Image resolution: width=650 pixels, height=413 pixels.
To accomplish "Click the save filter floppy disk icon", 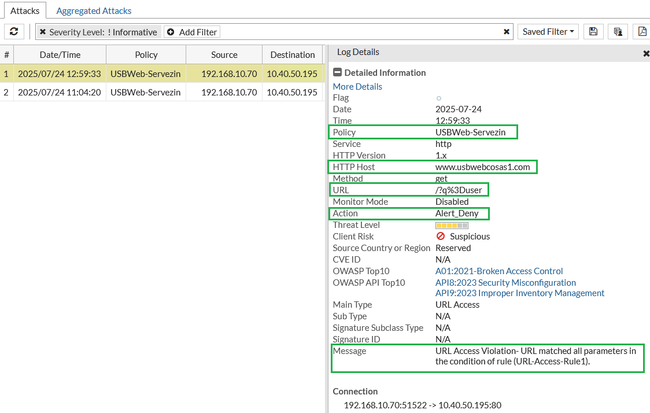I will coord(593,32).
